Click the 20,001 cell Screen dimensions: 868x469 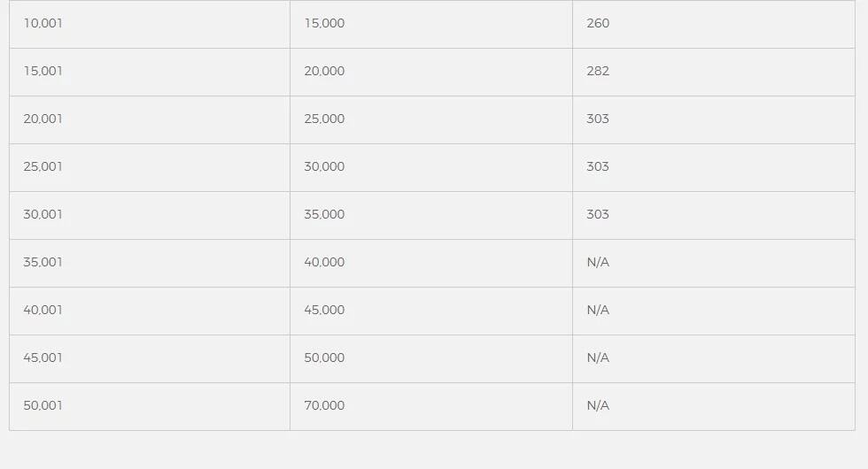click(x=150, y=120)
